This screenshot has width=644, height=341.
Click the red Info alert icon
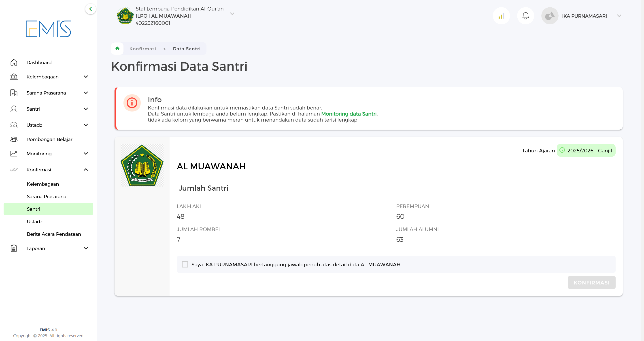point(132,103)
